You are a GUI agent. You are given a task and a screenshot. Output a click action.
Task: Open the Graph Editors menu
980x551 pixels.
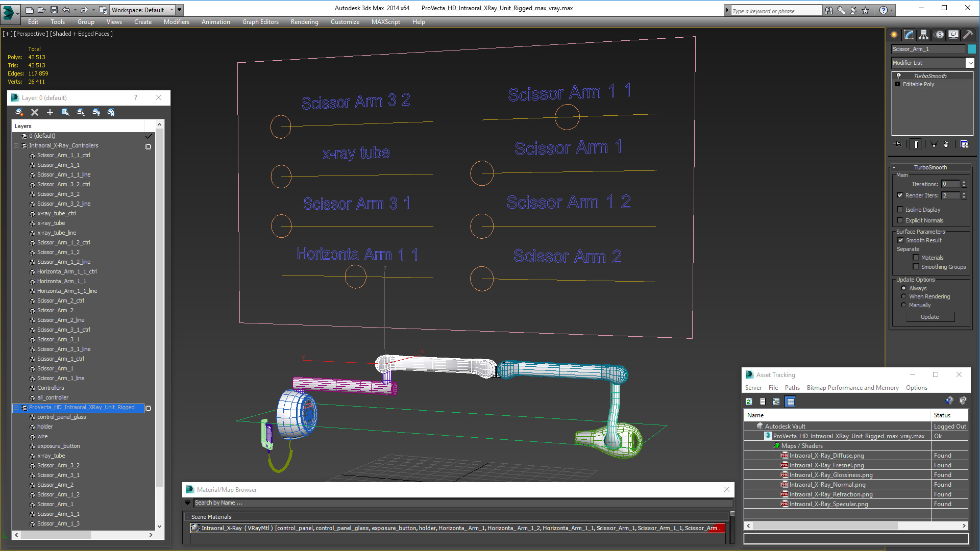(260, 22)
